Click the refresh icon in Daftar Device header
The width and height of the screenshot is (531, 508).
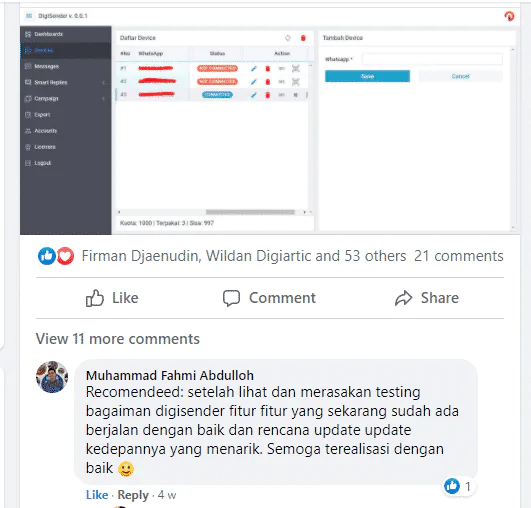(x=288, y=38)
